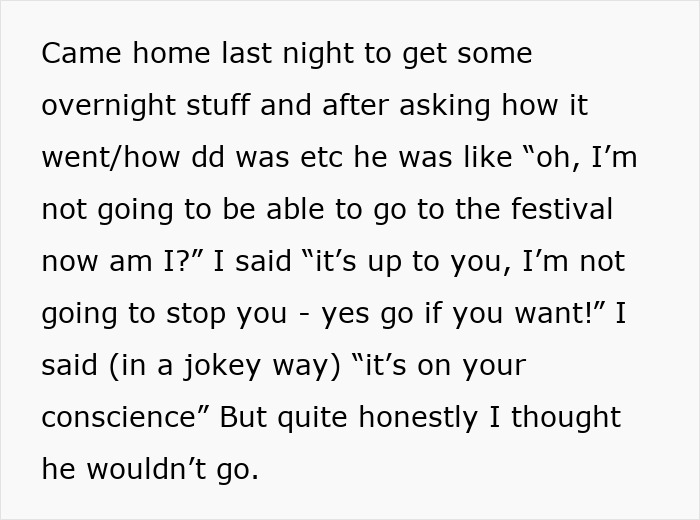Click the word "conscience" in the text
Viewport: 700px width, 520px height.
(x=119, y=417)
